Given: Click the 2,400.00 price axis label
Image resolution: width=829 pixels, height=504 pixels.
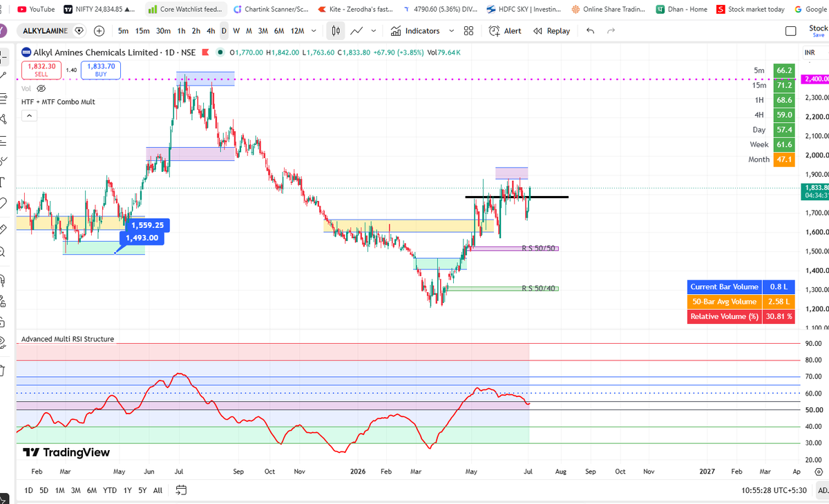Looking at the screenshot, I should coord(815,79).
